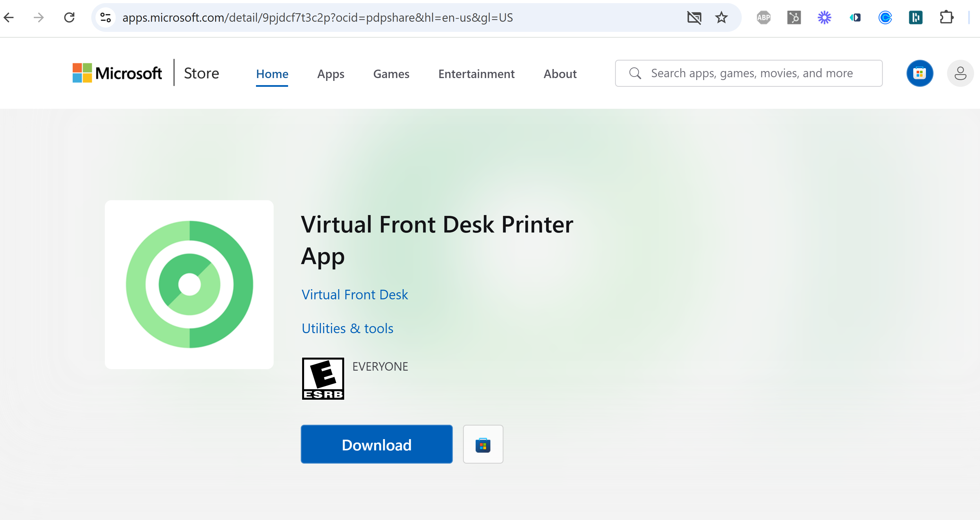This screenshot has width=980, height=520.
Task: Open the Games tab
Action: coord(391,74)
